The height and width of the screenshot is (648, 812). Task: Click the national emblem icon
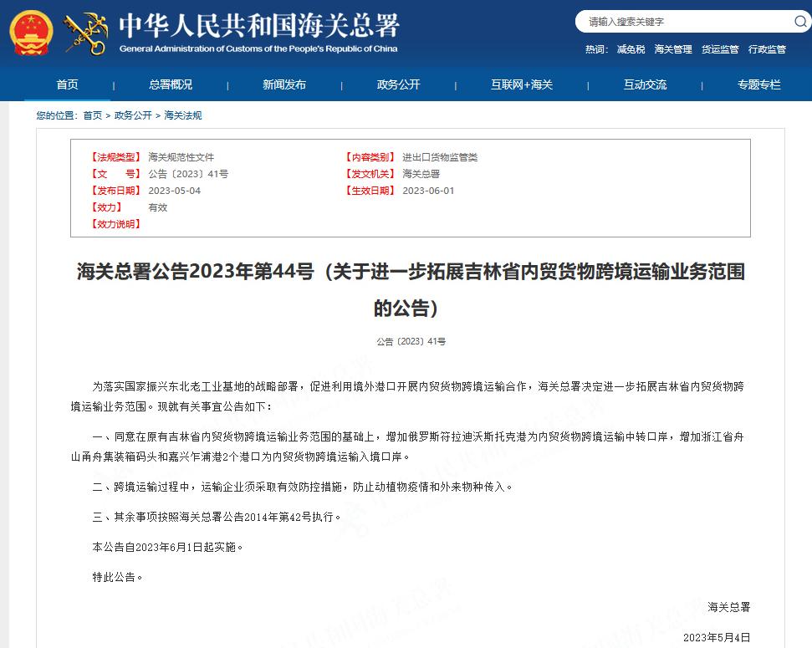(x=31, y=33)
